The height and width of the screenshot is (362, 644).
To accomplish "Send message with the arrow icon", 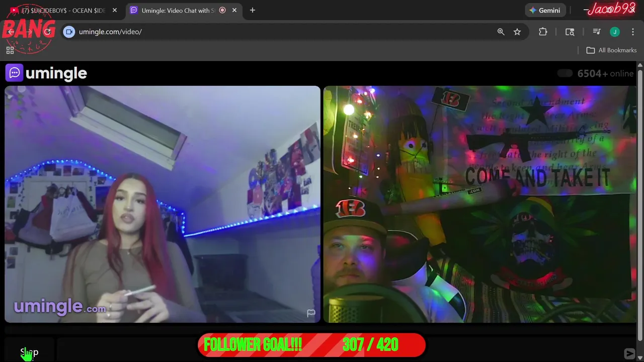I will click(x=629, y=353).
